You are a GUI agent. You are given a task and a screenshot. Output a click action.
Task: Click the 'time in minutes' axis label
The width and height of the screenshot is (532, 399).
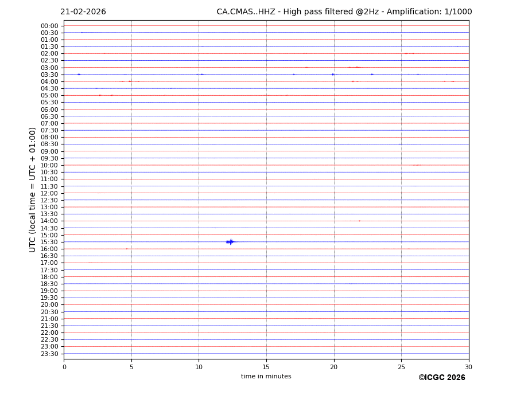[x=266, y=377]
